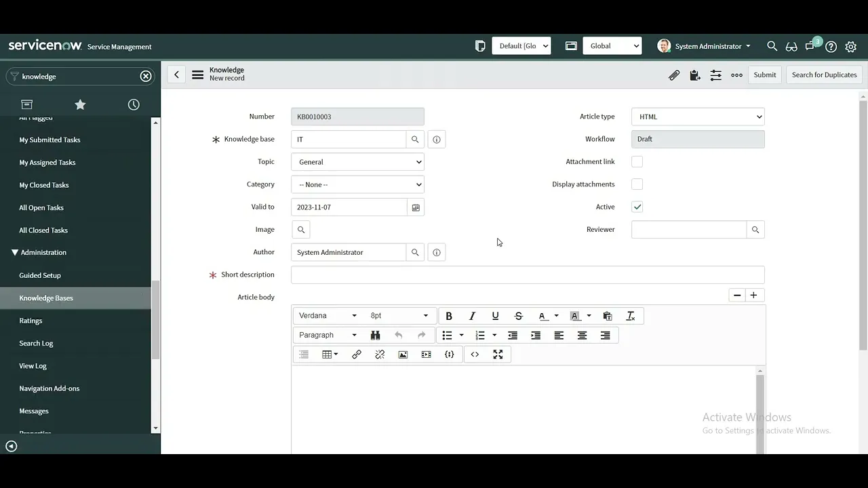Open Ratings module in navigator
The image size is (868, 488).
click(x=31, y=321)
